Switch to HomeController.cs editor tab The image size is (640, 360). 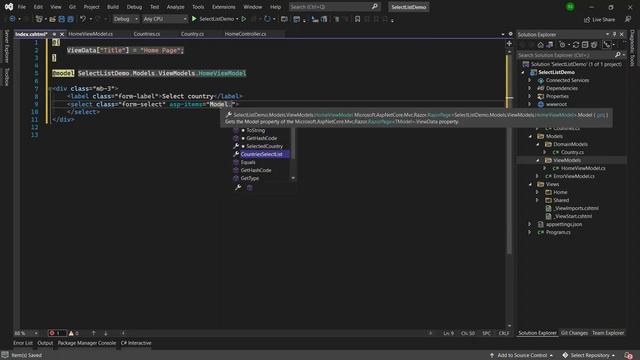click(245, 34)
